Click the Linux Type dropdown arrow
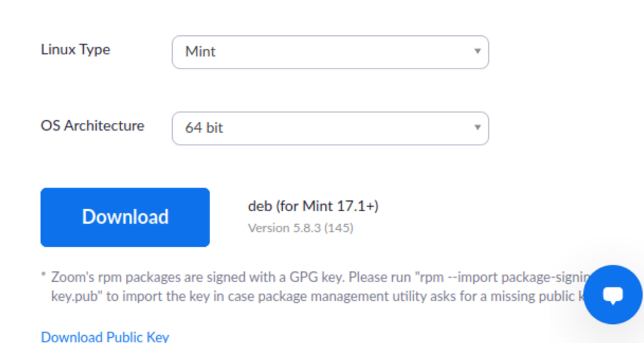The width and height of the screenshot is (644, 343). tap(478, 52)
